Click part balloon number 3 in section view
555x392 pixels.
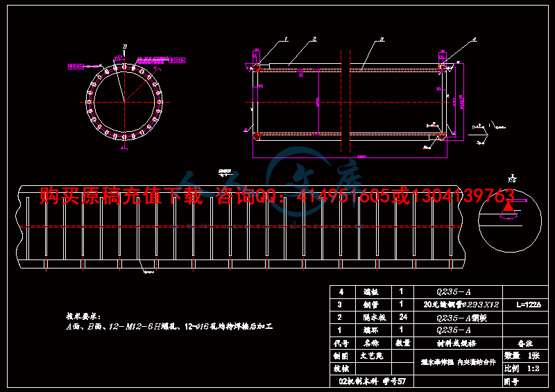click(382, 40)
